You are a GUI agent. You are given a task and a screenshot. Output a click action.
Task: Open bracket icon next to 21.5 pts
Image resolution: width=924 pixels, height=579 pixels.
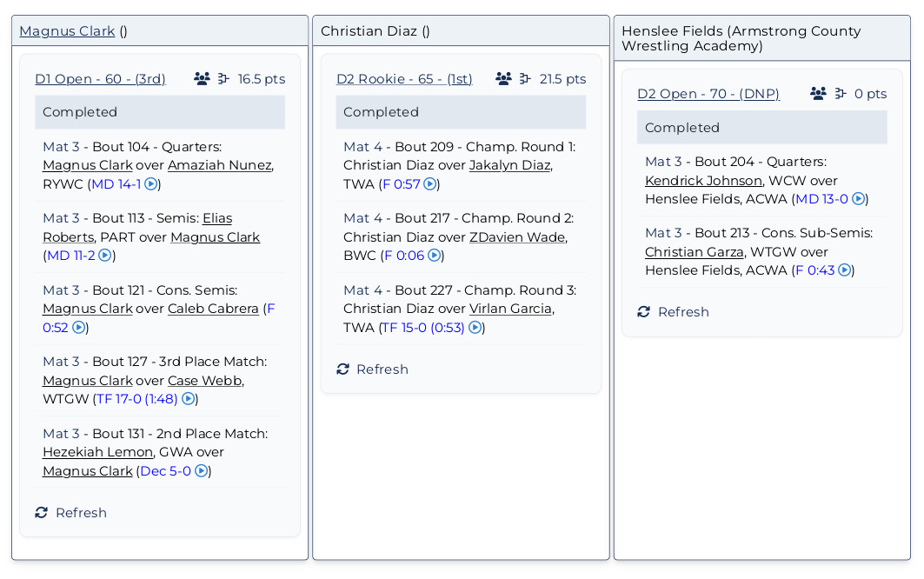coord(525,79)
